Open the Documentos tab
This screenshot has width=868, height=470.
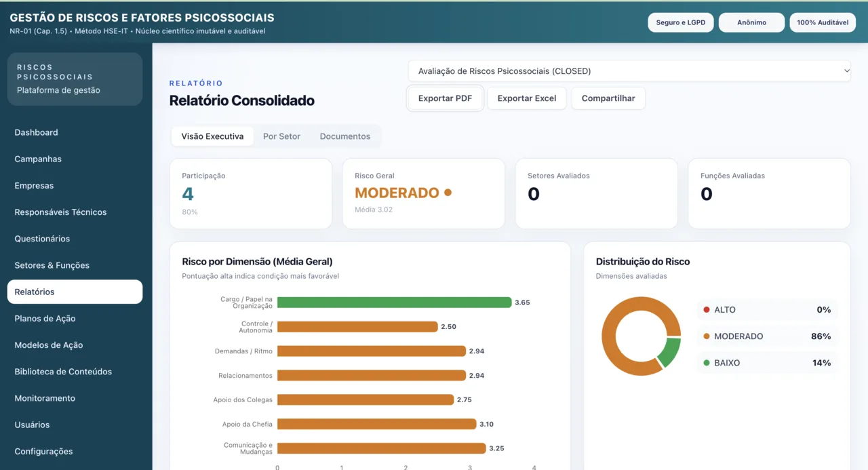click(345, 136)
